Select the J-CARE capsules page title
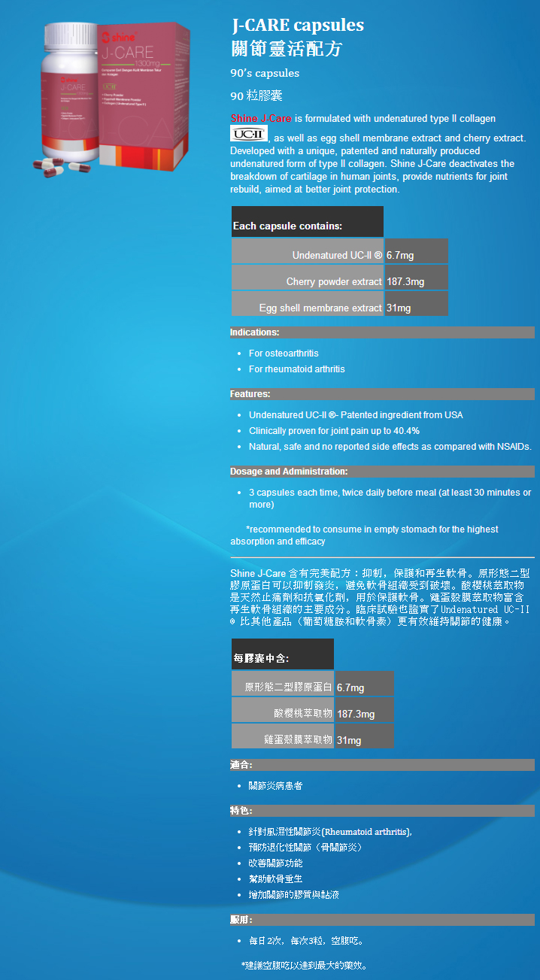 coord(297,26)
